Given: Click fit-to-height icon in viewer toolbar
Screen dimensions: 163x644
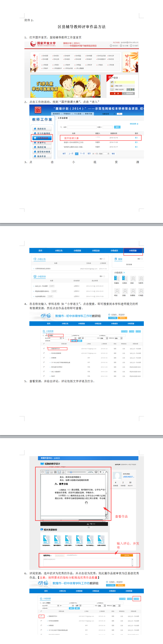Looking at the screenshot, I should pos(63,472).
